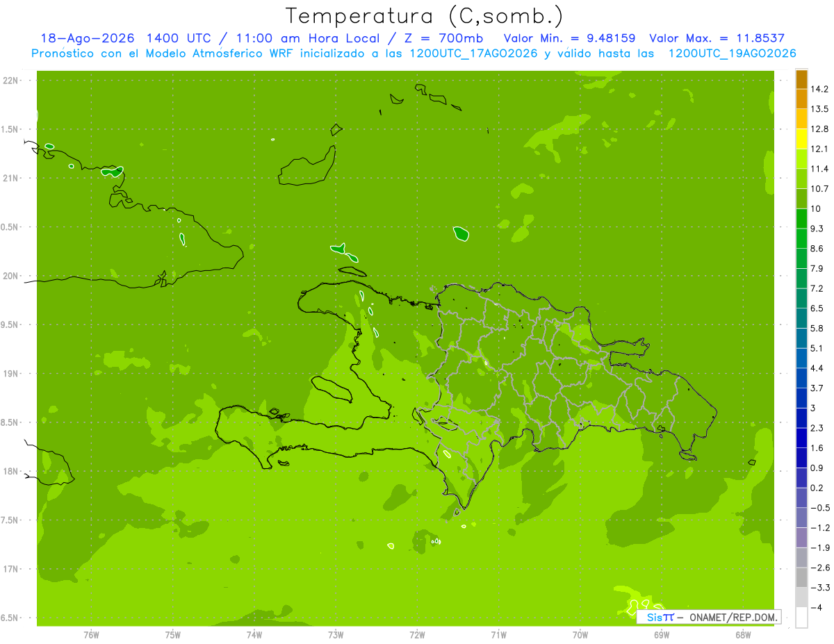834x644 pixels.
Task: Click the '8.6' legend value
Action: pos(817,249)
